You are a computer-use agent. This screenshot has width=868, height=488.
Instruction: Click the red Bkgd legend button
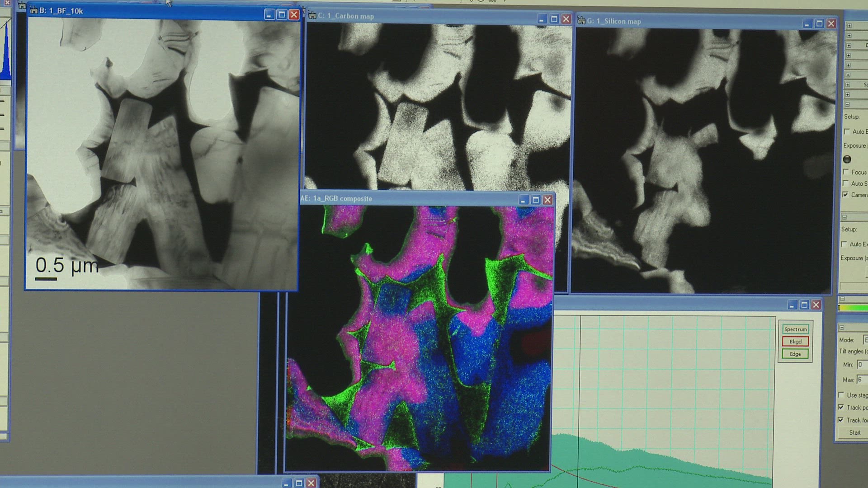tap(795, 342)
